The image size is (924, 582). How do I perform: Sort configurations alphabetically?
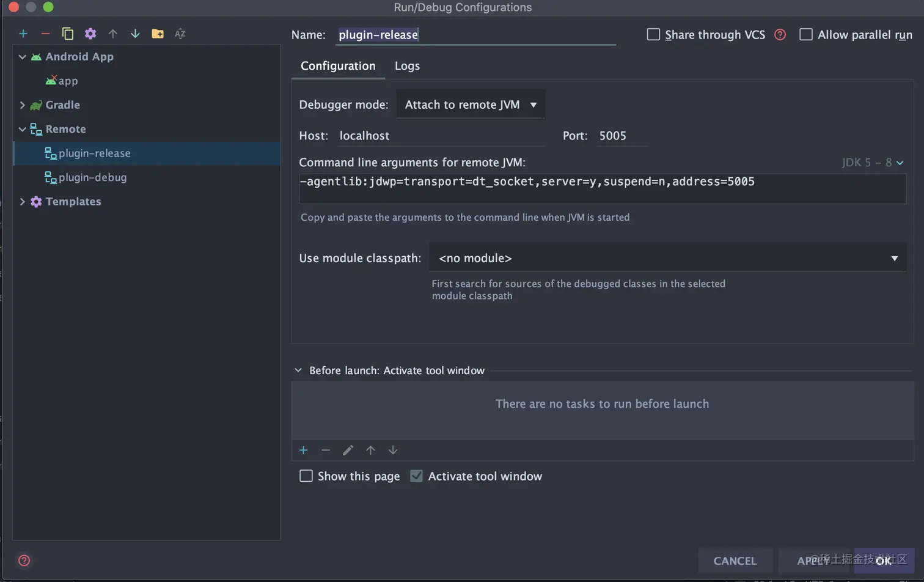[180, 34]
